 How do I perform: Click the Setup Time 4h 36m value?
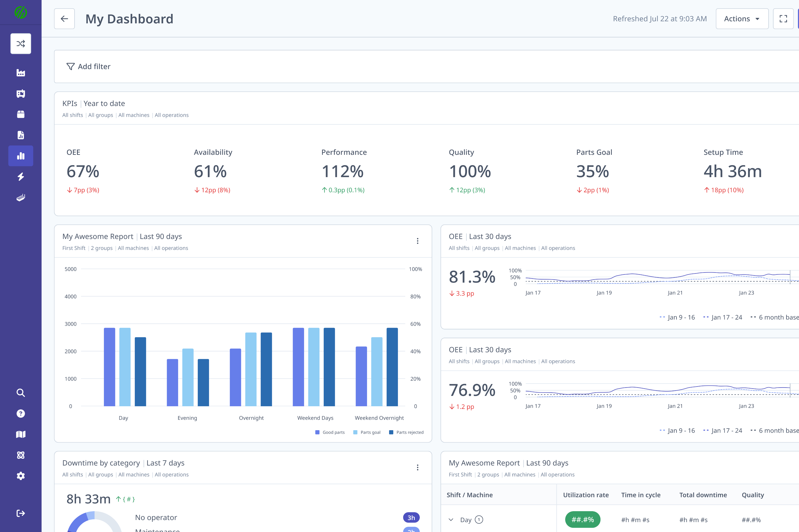pyautogui.click(x=733, y=171)
